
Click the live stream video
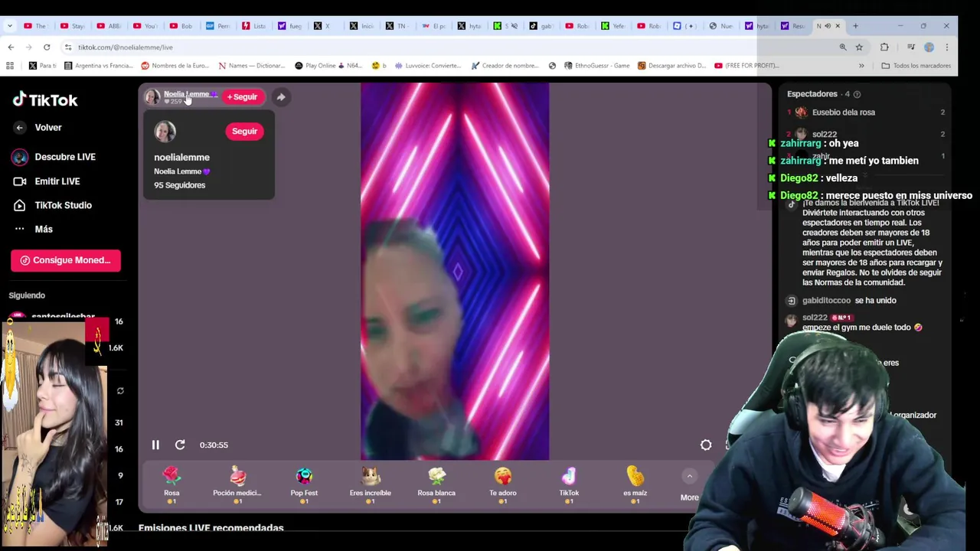pyautogui.click(x=455, y=272)
